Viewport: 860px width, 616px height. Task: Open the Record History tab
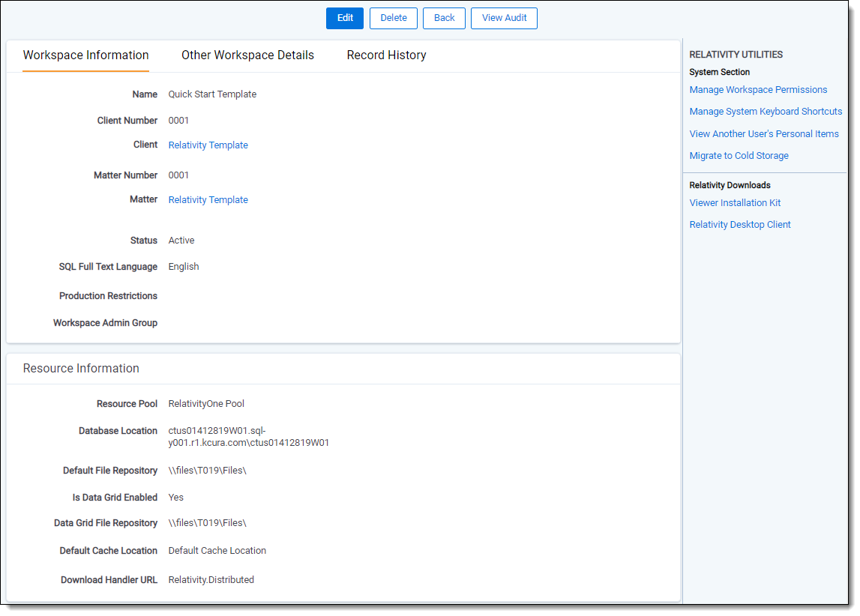pyautogui.click(x=386, y=55)
